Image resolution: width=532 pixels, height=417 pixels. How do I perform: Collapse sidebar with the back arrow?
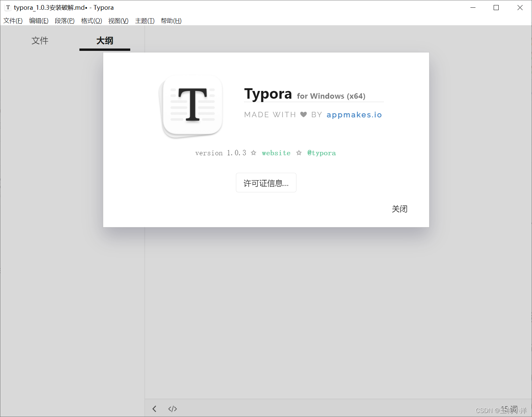pos(154,409)
